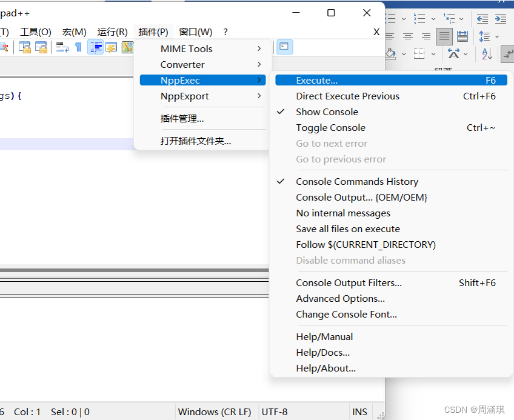Open Change Console Font... dialog
Viewport: 514px width, 420px height.
click(x=391, y=314)
